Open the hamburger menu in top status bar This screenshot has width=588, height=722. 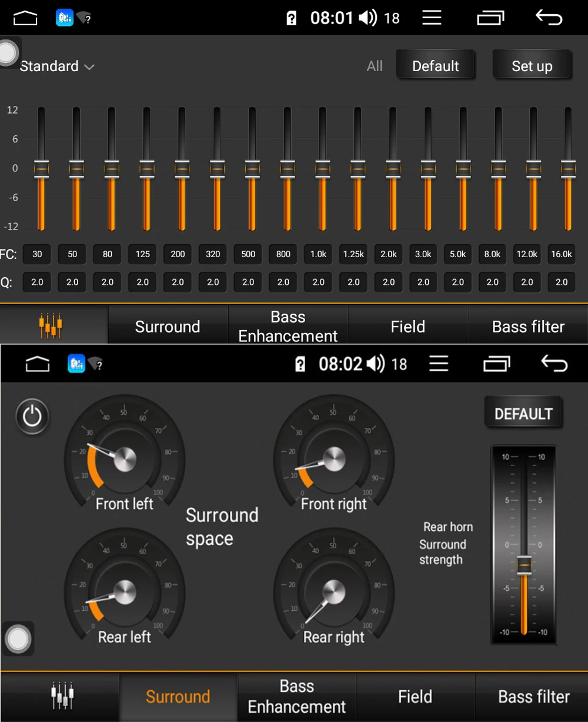432,18
